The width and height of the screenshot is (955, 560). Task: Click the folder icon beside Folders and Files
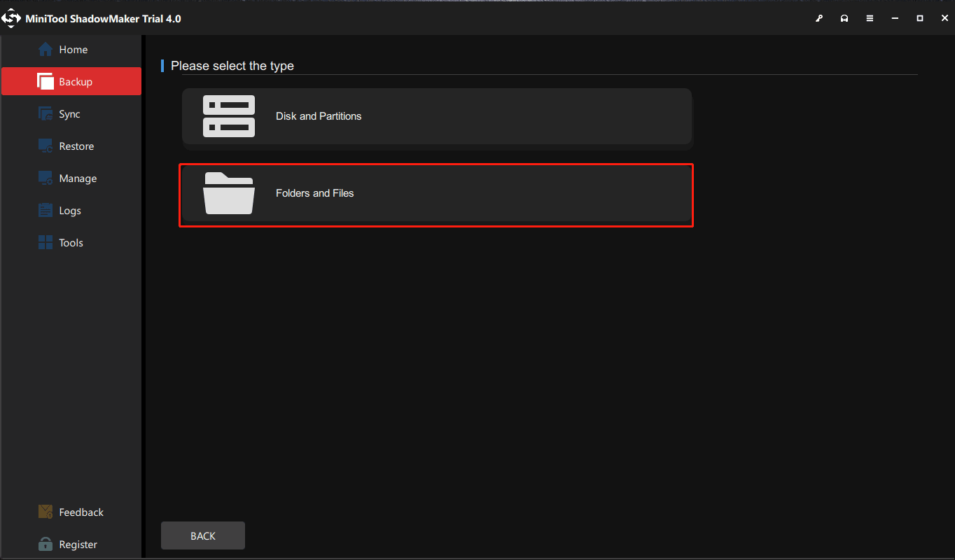(229, 193)
